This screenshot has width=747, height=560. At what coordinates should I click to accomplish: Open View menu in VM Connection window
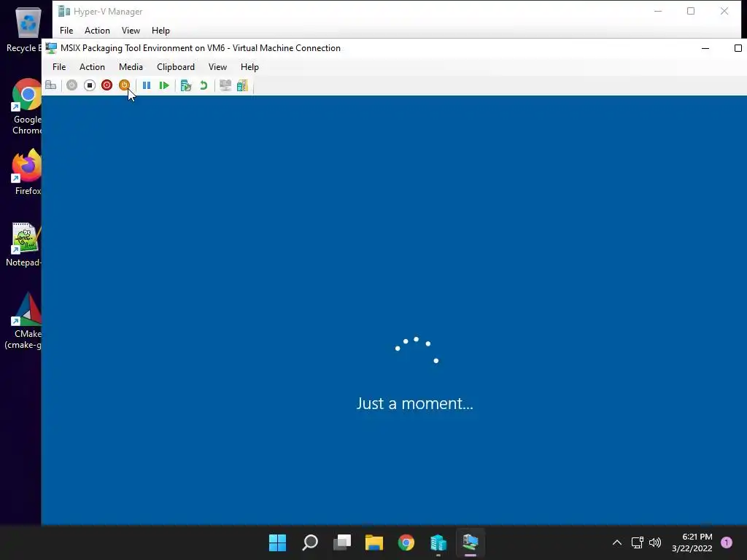click(x=217, y=67)
